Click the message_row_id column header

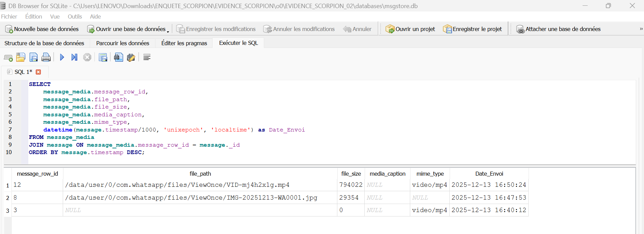click(37, 174)
